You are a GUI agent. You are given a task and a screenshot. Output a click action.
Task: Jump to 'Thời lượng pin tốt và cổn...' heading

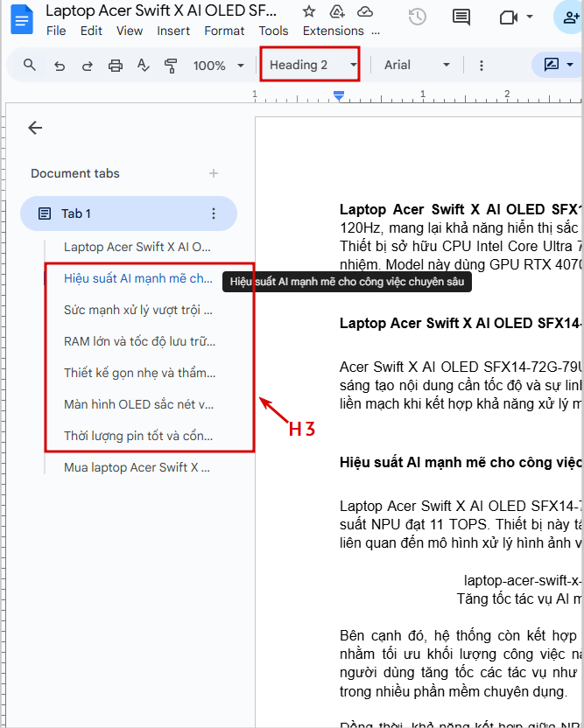tap(138, 437)
